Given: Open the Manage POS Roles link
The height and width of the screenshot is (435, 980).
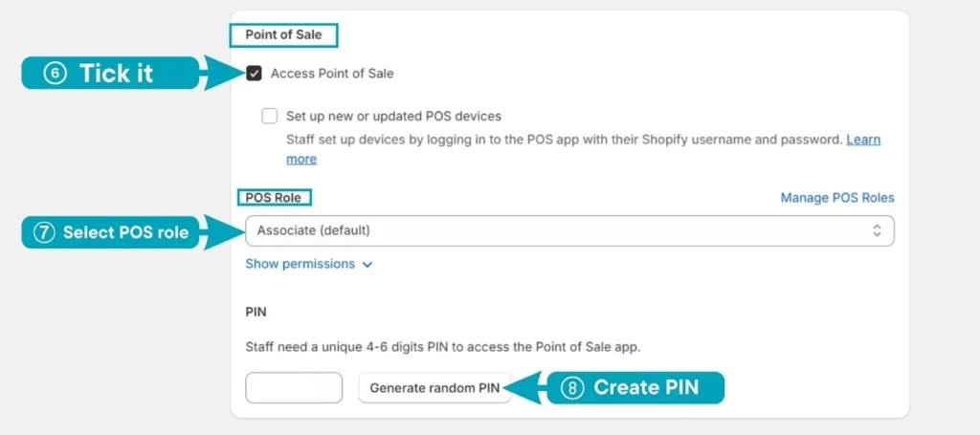Looking at the screenshot, I should (836, 198).
